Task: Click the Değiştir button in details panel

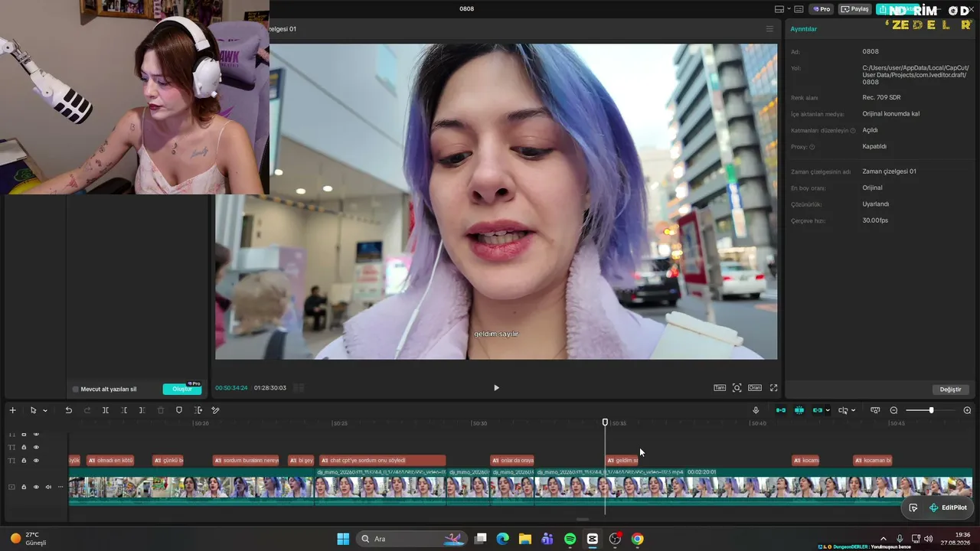Action: [950, 390]
